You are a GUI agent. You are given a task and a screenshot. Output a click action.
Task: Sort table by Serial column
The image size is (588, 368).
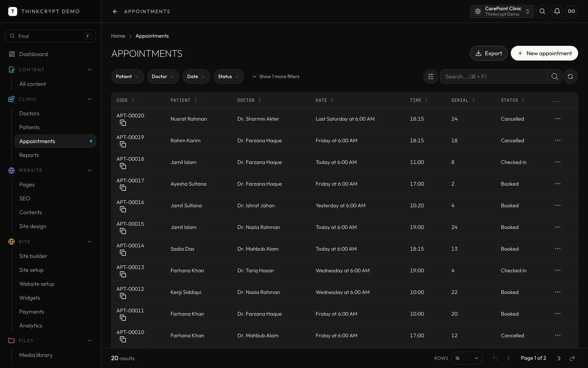tap(463, 100)
